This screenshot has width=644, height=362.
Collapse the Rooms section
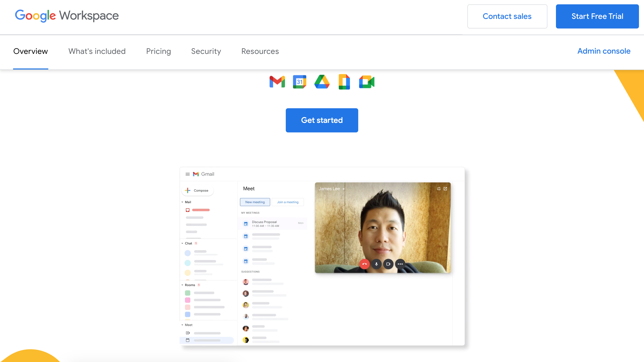(x=182, y=285)
